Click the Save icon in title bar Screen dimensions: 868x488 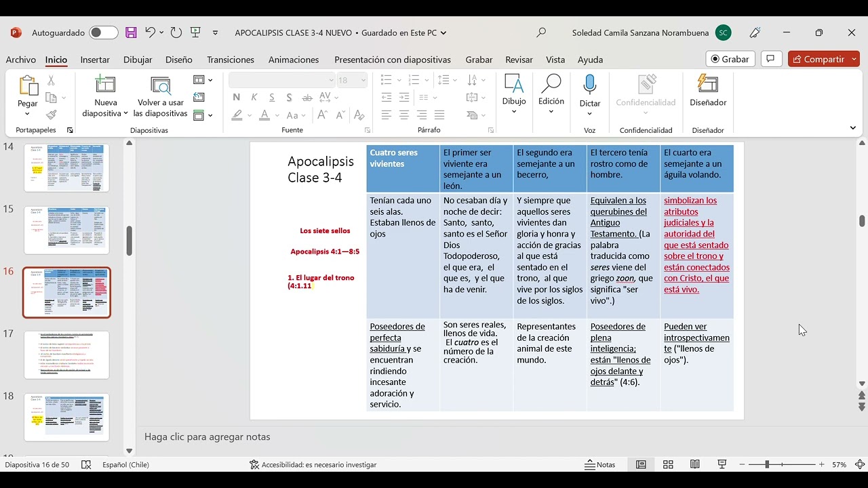[132, 33]
